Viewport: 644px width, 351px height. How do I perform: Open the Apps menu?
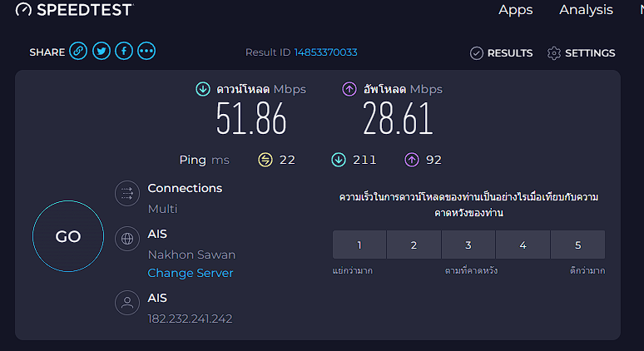516,10
